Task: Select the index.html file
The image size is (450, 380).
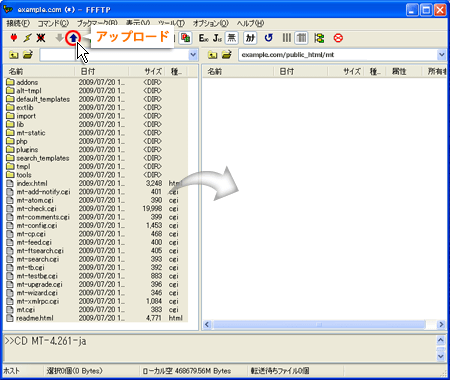Action: (x=27, y=183)
